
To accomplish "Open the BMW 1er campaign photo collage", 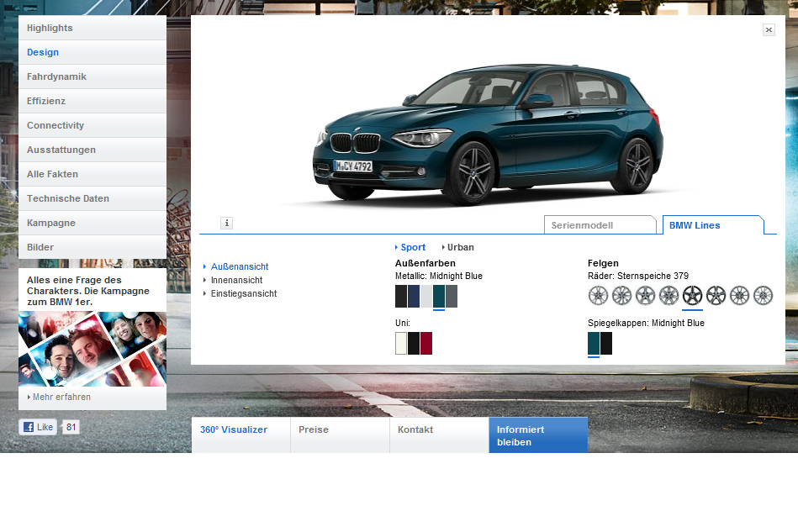I will 92,349.
